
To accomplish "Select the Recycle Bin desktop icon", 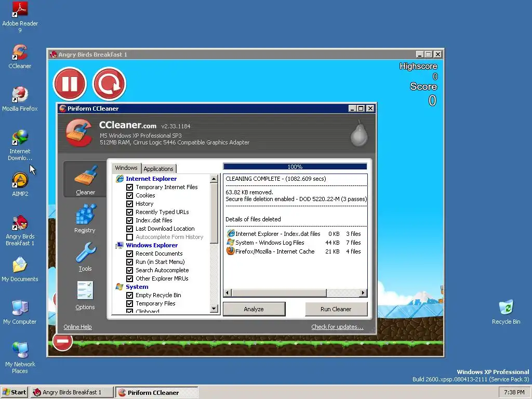I will [506, 312].
